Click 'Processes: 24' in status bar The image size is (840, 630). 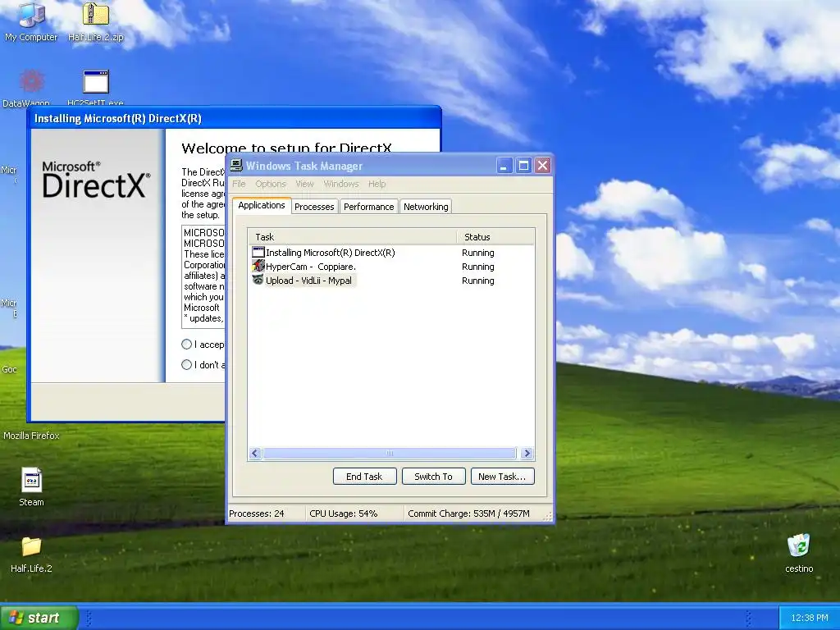[x=257, y=514]
